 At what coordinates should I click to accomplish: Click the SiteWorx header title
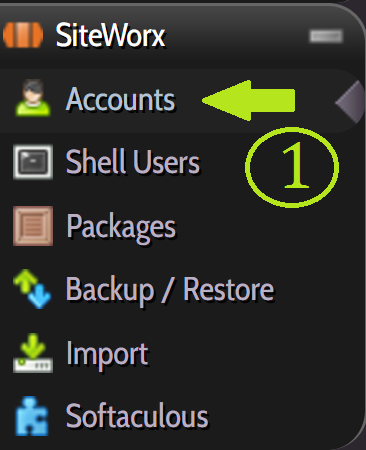[x=110, y=35]
